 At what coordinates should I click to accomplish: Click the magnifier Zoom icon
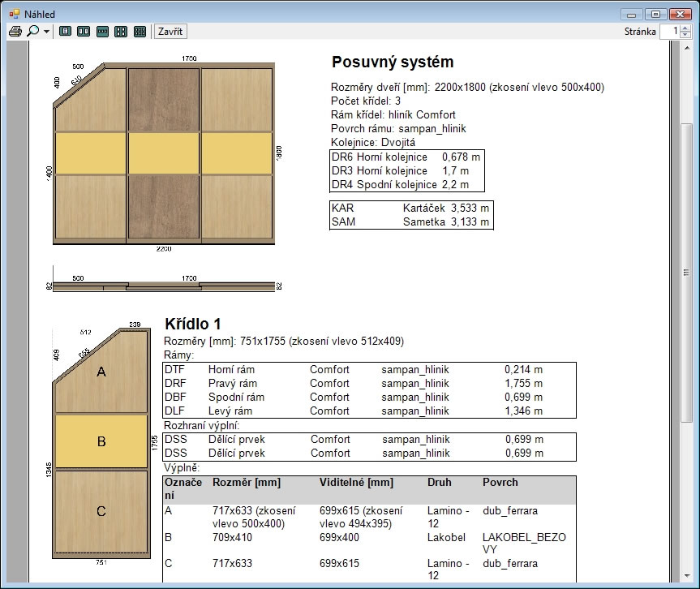(33, 32)
